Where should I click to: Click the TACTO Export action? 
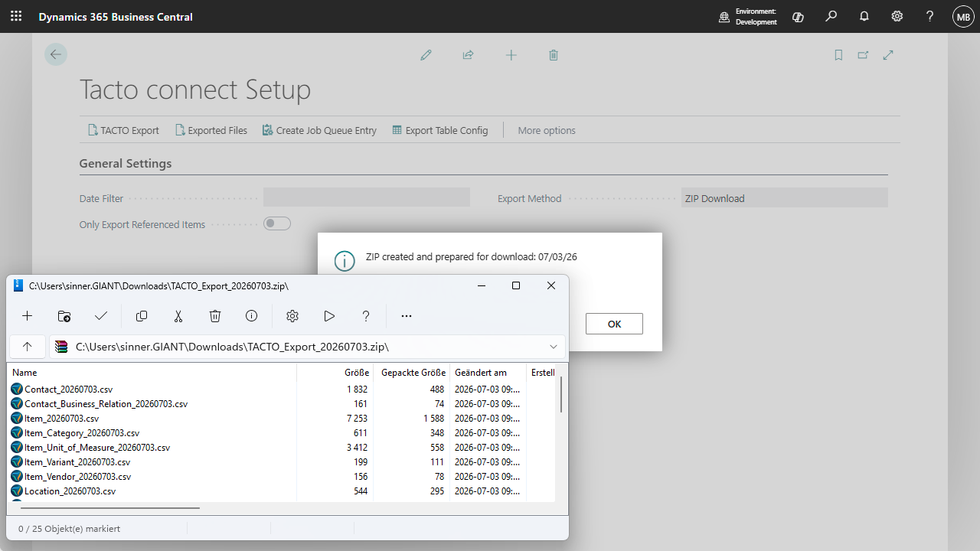(123, 130)
